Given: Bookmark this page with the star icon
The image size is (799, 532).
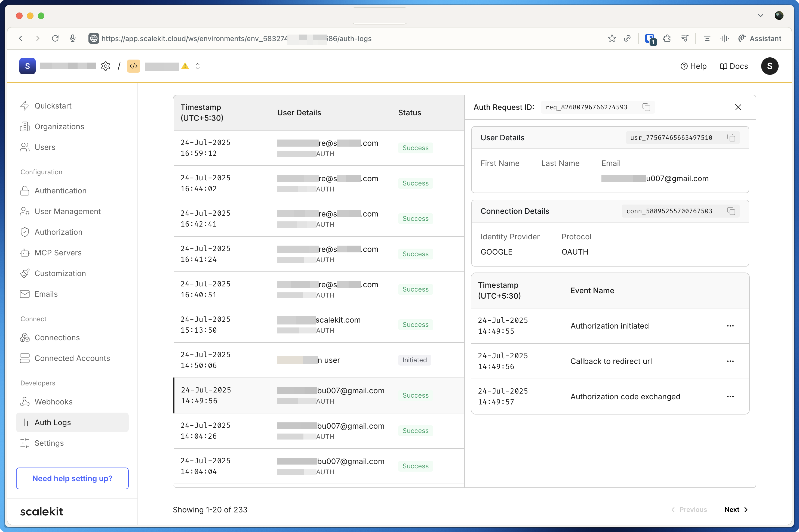Looking at the screenshot, I should 612,38.
